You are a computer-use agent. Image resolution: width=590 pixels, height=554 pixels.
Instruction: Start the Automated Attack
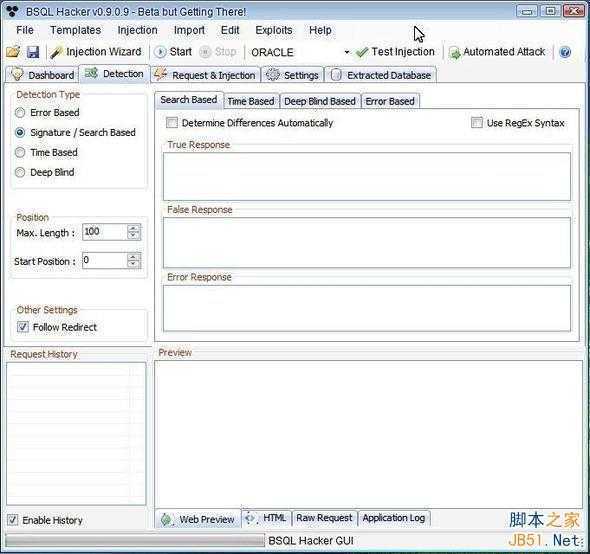tap(497, 52)
